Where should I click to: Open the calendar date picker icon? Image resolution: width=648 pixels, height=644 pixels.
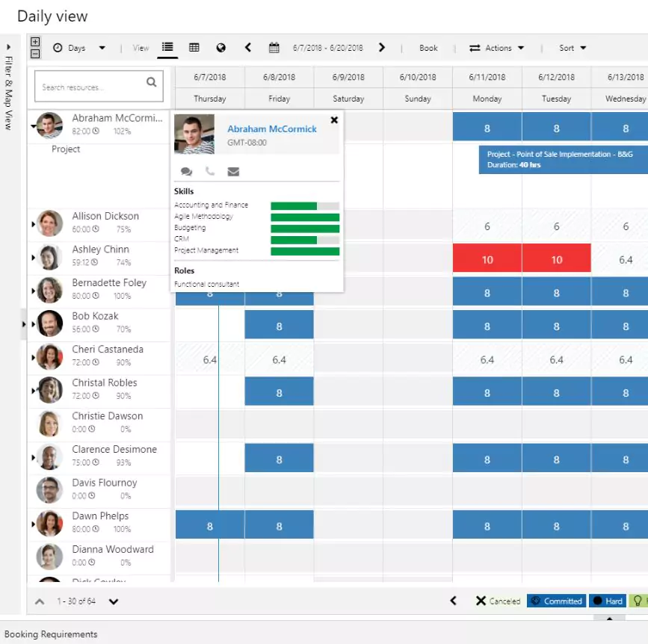[274, 48]
